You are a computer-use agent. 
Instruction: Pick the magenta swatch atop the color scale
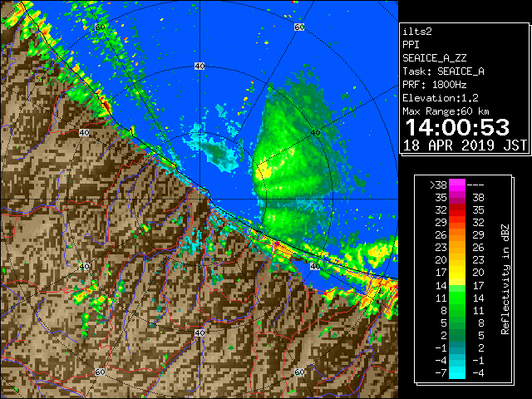point(457,185)
